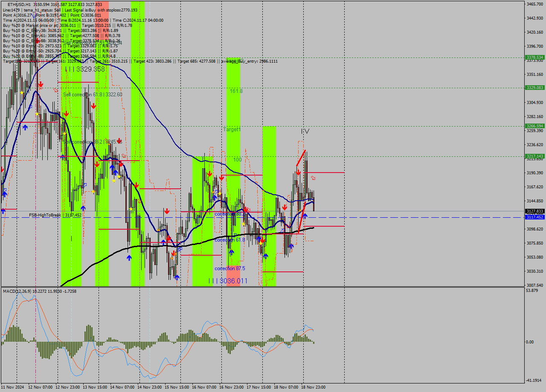Select the 3304.930 price axis value
Viewport: 546px width, 392px height.
click(x=535, y=102)
